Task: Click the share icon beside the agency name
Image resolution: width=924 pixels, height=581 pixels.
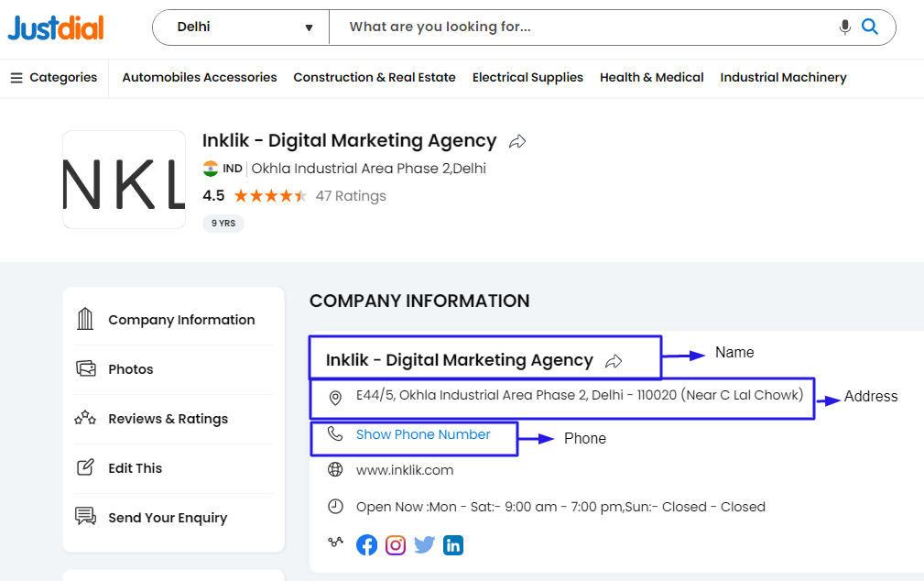Action: [516, 141]
